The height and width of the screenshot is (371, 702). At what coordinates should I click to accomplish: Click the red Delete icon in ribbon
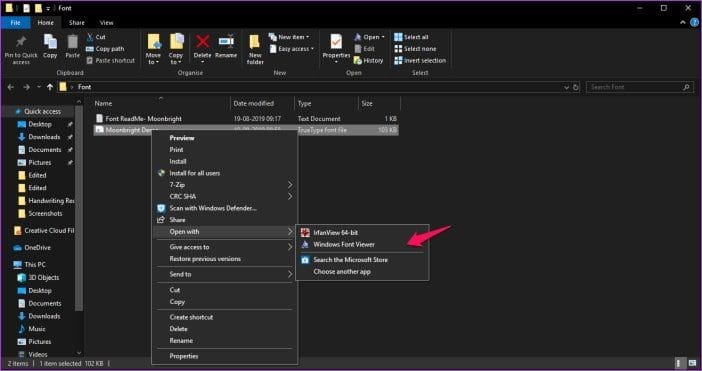pyautogui.click(x=203, y=42)
